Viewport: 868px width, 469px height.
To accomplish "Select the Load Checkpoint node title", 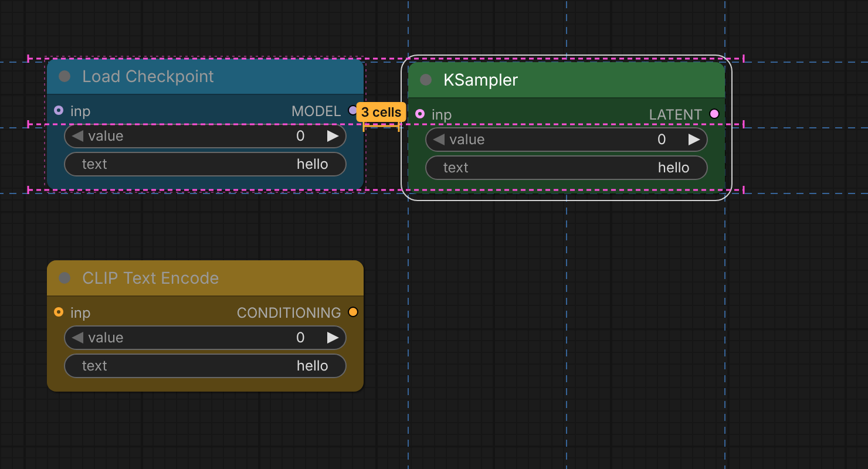I will tap(148, 77).
